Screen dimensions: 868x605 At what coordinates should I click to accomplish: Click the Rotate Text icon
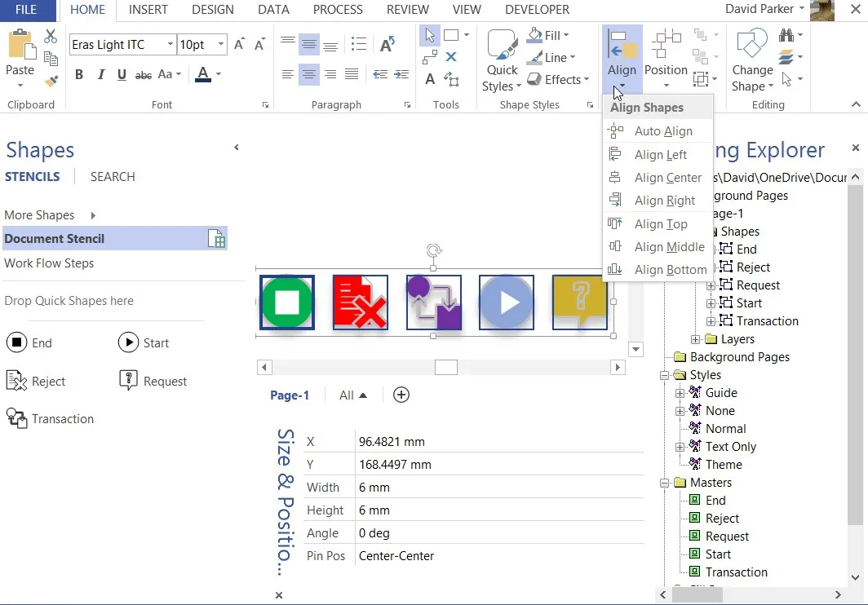[387, 44]
